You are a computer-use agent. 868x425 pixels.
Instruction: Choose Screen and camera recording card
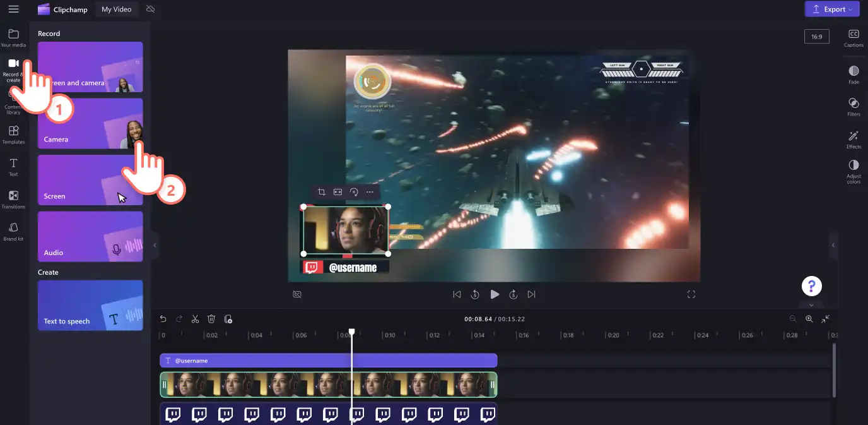90,67
